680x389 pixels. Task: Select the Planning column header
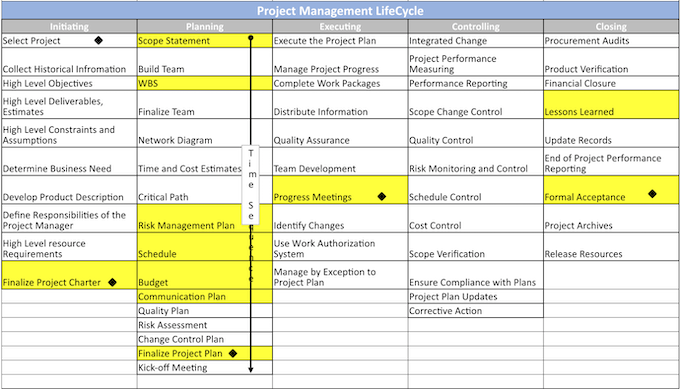click(x=205, y=26)
